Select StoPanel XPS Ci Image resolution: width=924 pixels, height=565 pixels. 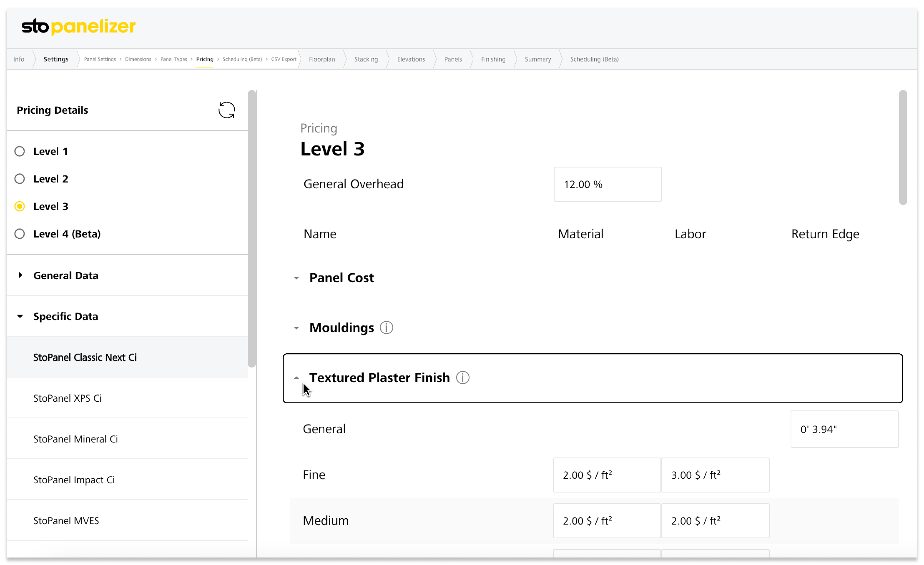point(128,398)
